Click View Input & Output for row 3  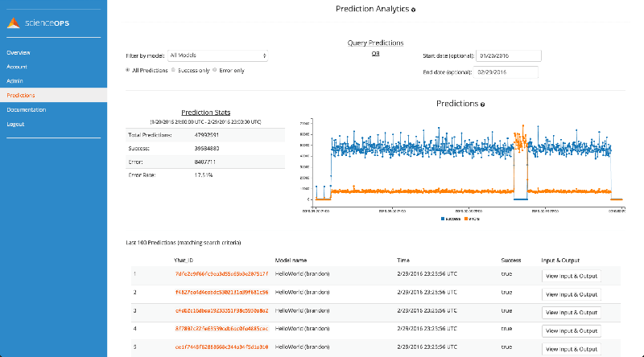tap(572, 313)
